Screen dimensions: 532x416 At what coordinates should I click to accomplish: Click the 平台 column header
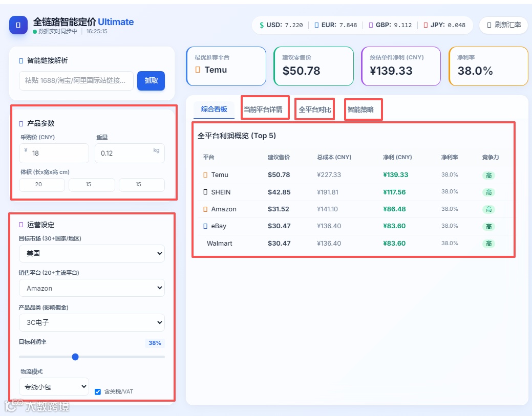tap(209, 157)
